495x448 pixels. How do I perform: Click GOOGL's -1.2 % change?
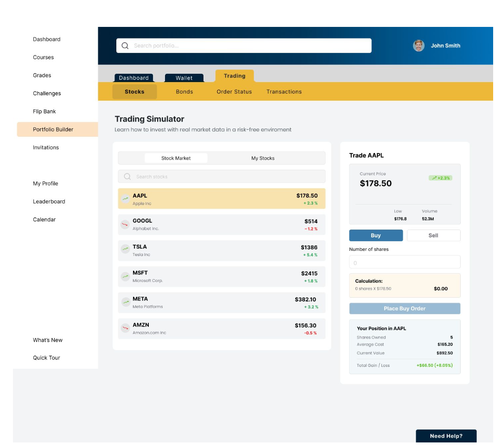[311, 229]
